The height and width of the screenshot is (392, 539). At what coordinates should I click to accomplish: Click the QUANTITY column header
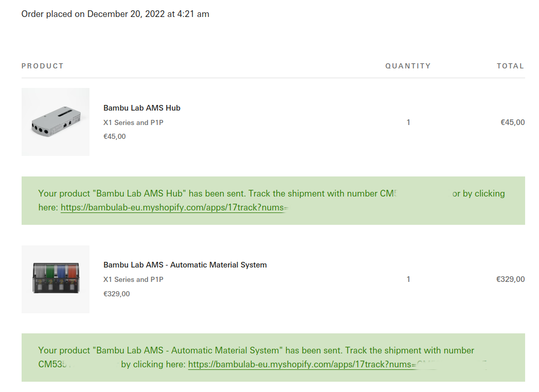pos(408,66)
